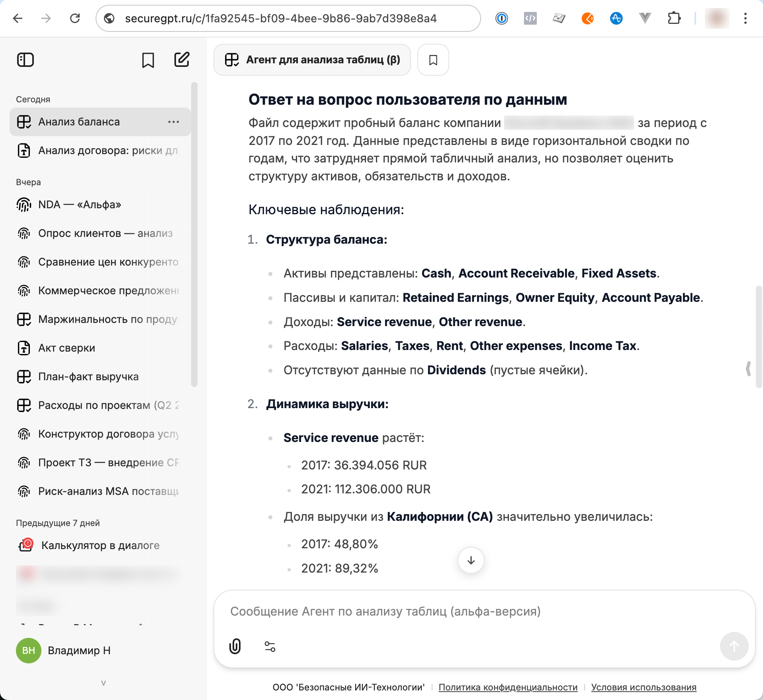Attach a file with the paperclip
The height and width of the screenshot is (700, 763).
point(235,646)
